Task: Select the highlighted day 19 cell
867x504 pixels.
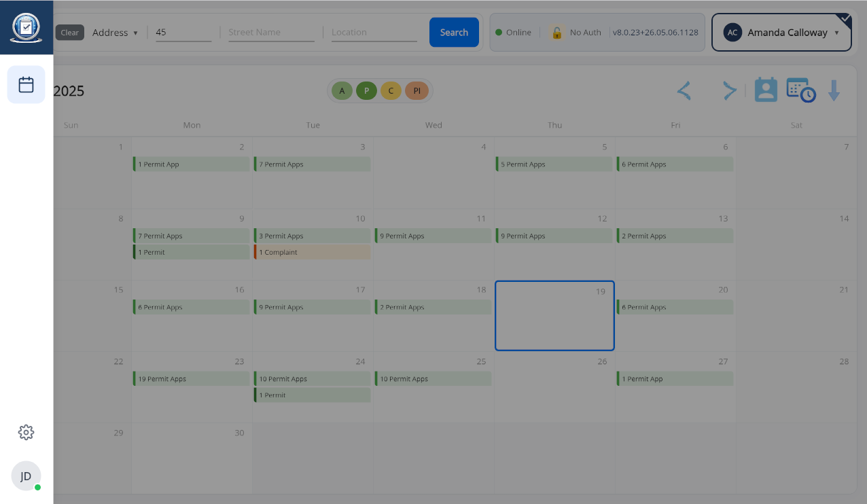Action: tap(554, 316)
